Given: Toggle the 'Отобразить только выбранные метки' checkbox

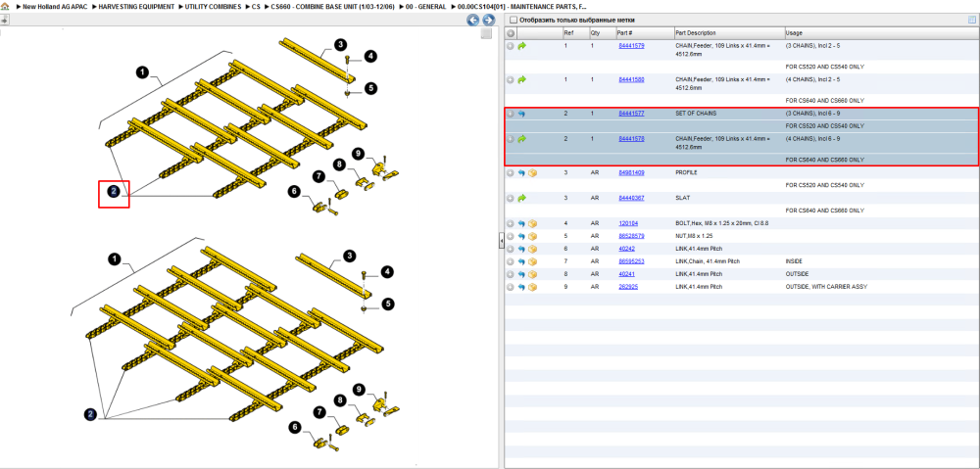Looking at the screenshot, I should pos(514,20).
